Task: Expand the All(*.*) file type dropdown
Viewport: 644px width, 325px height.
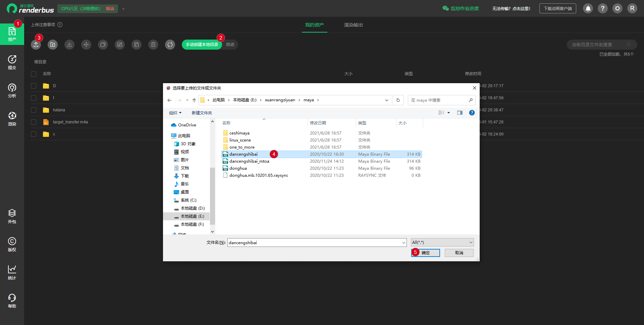Action: click(x=442, y=242)
